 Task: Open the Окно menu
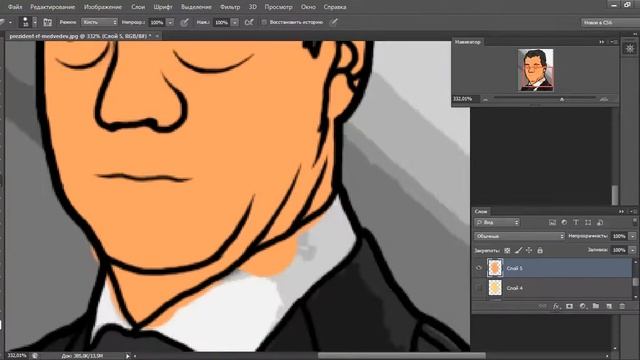[x=308, y=7]
